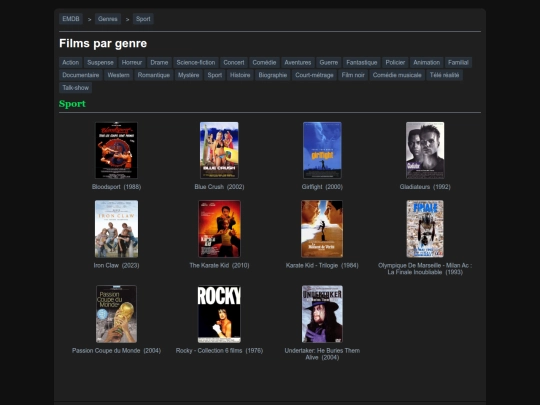Click the green Sport section heading
This screenshot has height=405, width=540.
click(x=72, y=104)
